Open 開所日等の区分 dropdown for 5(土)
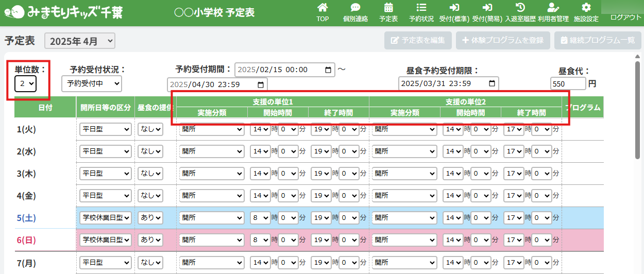The width and height of the screenshot is (644, 274). 106,218
